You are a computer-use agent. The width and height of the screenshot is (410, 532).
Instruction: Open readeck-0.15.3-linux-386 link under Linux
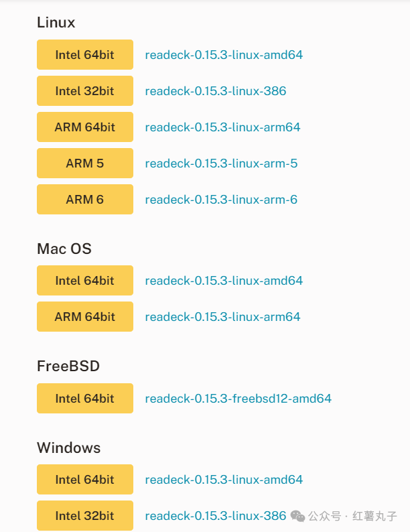(x=216, y=91)
